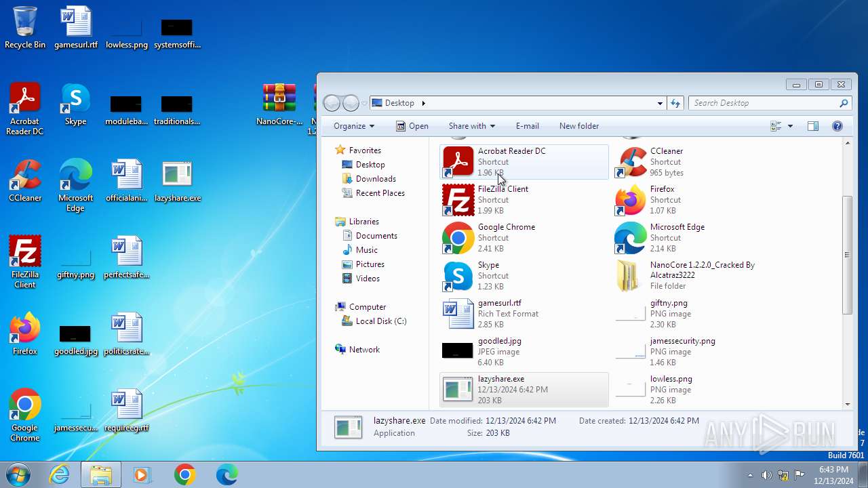868x488 pixels.
Task: Refresh the Desktop folder view
Action: pos(675,103)
